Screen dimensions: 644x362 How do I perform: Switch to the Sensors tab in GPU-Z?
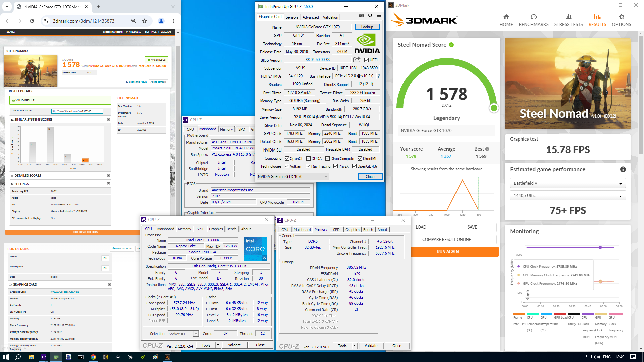point(292,17)
